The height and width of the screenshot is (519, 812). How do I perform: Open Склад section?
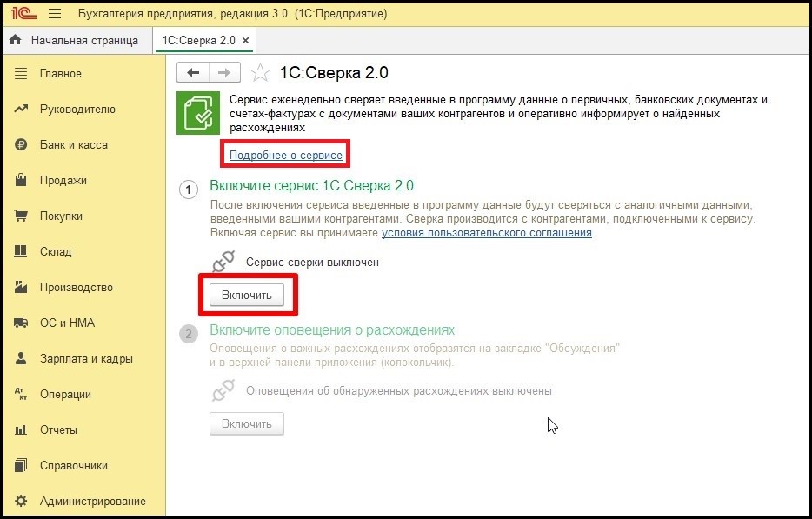56,252
